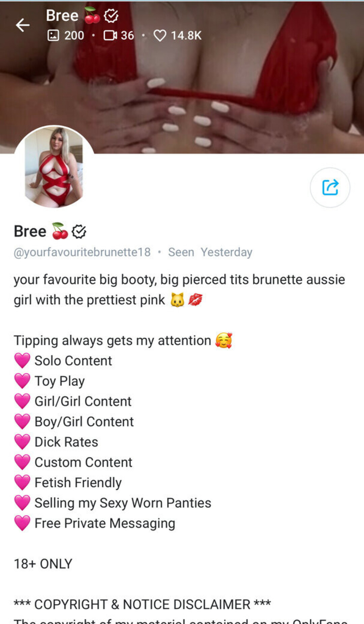Tap the heart likes icon beside 14.8K

point(160,35)
